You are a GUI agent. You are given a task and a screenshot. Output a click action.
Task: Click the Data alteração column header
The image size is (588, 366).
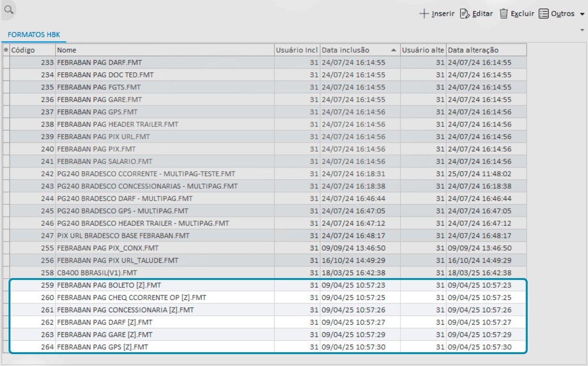(x=486, y=50)
